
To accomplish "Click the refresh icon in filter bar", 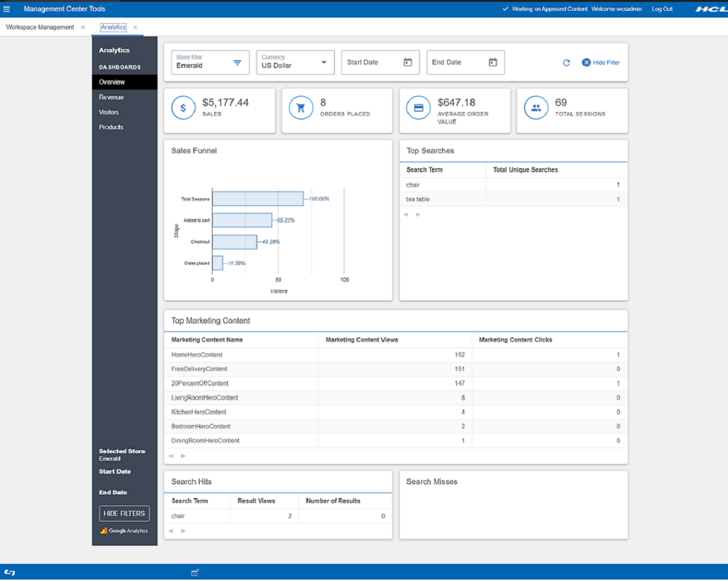I will tap(566, 63).
